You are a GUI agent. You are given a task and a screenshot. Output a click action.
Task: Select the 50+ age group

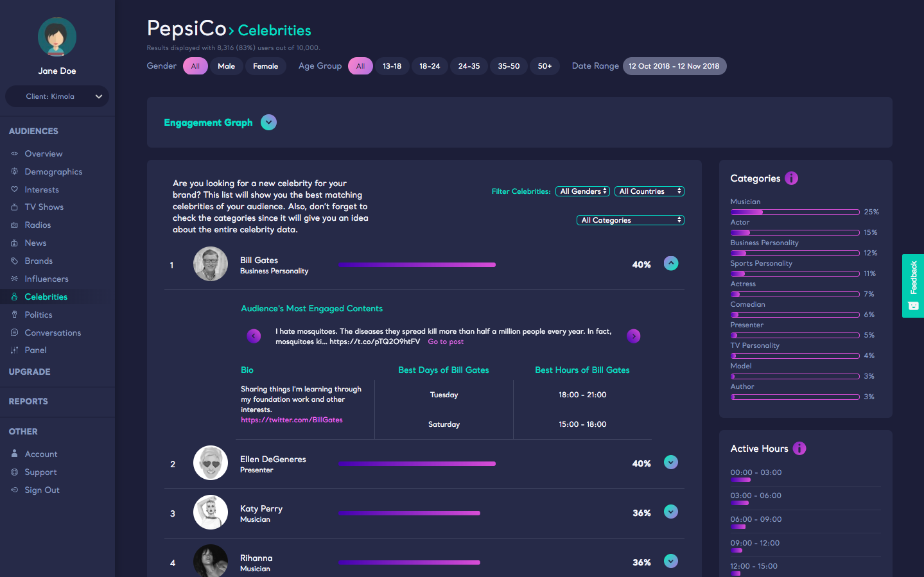tap(545, 66)
